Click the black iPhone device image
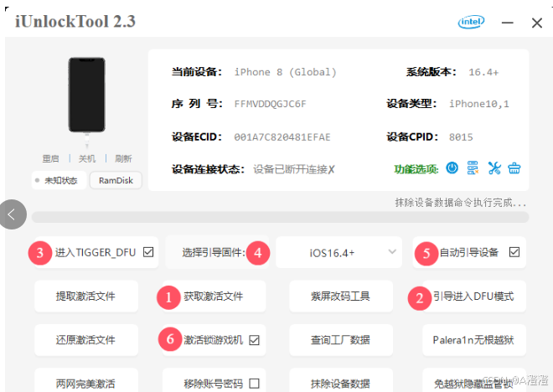Image resolution: width=553 pixels, height=392 pixels. coord(87,95)
